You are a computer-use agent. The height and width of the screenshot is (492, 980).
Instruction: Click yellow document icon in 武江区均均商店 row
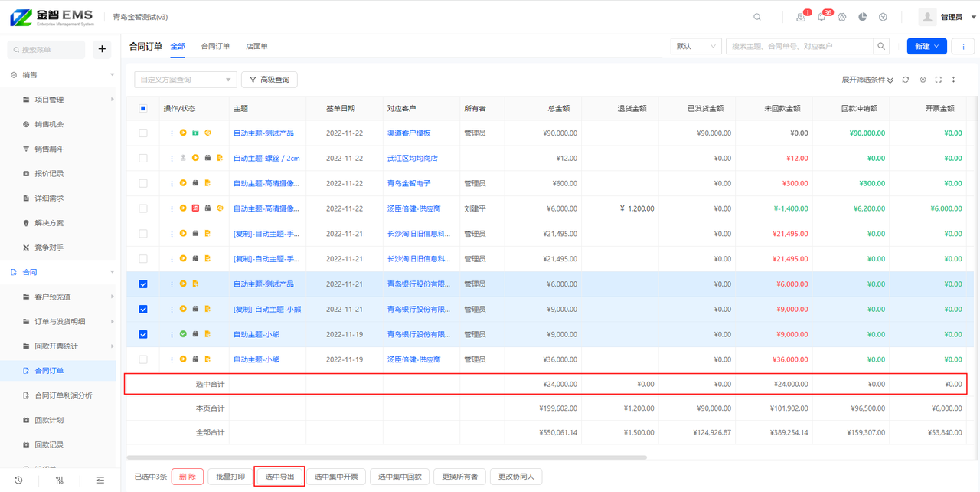coord(219,158)
